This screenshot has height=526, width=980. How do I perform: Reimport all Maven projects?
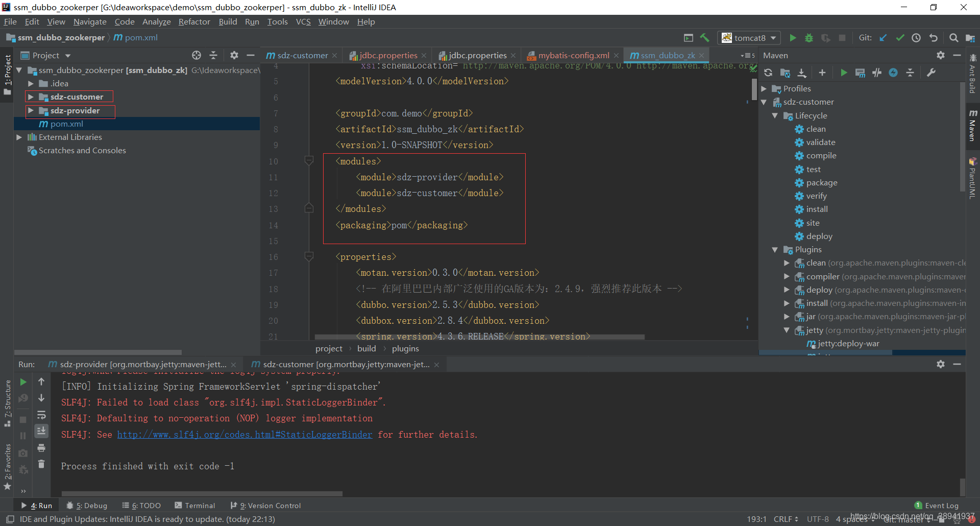tap(768, 73)
